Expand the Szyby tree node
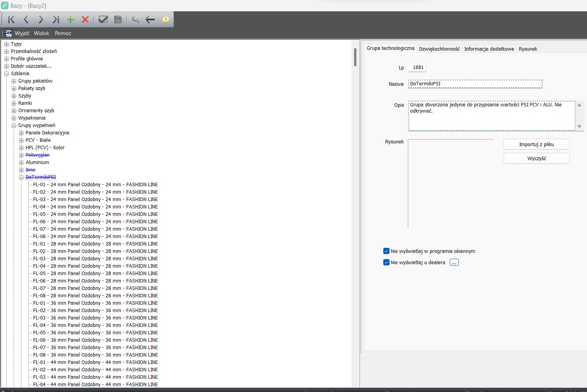This screenshot has width=587, height=392. [14, 96]
